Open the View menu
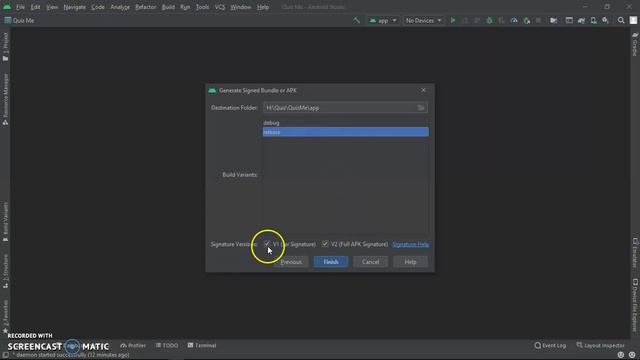The height and width of the screenshot is (360, 640). [x=52, y=7]
